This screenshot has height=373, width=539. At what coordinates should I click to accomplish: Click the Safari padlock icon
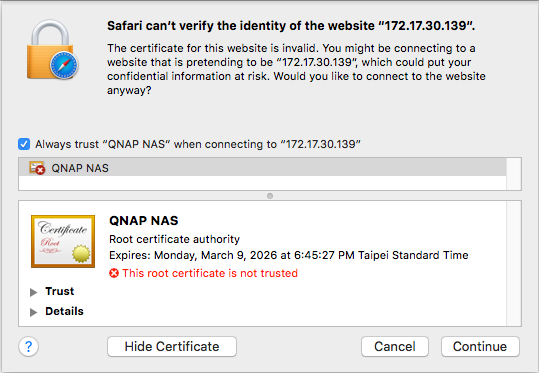pyautogui.click(x=52, y=49)
